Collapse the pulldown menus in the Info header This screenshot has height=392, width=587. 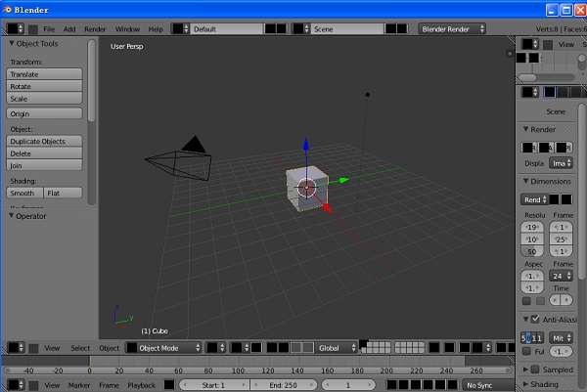(33, 29)
